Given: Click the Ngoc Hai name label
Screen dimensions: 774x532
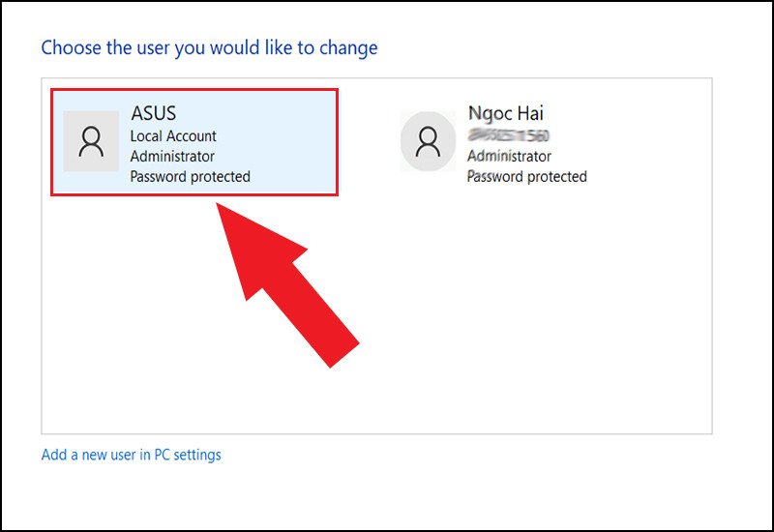Looking at the screenshot, I should coord(505,113).
